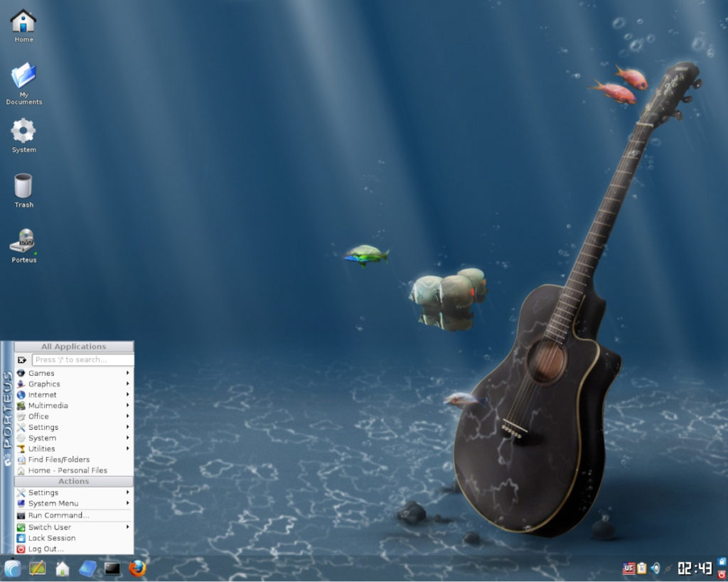Open Find Files/Folders
The height and width of the screenshot is (582, 728).
click(x=57, y=459)
